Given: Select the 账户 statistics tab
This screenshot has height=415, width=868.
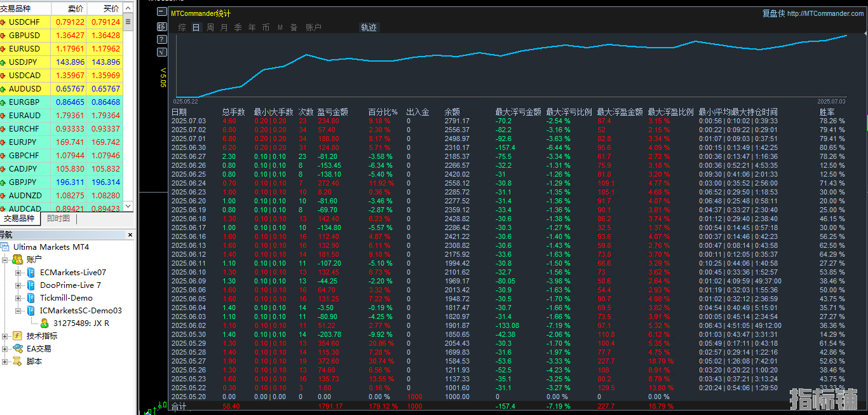Looking at the screenshot, I should [x=313, y=27].
